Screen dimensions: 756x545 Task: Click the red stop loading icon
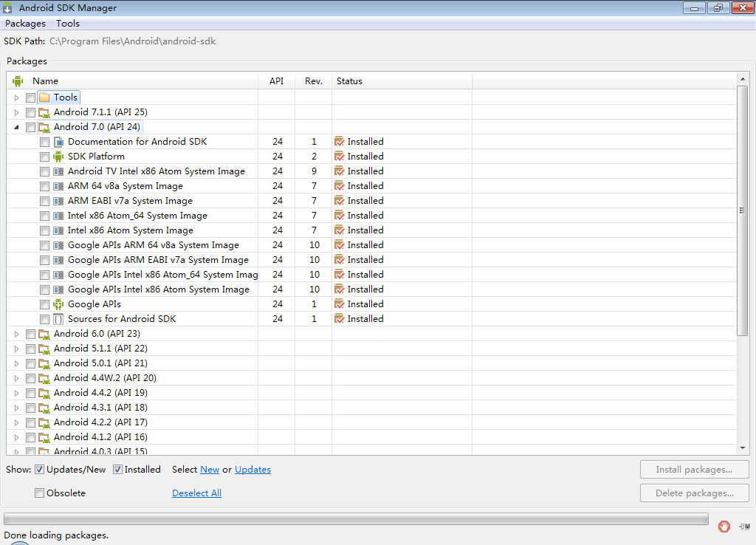[x=724, y=527]
